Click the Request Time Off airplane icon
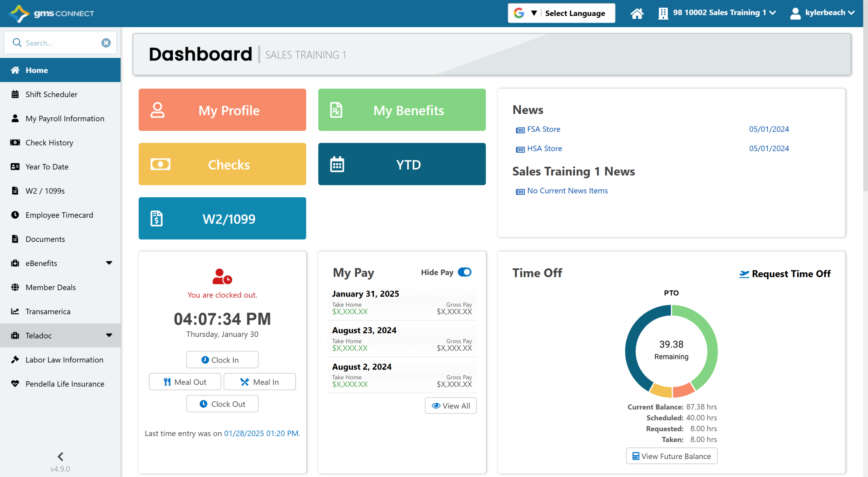The width and height of the screenshot is (868, 477). click(744, 274)
